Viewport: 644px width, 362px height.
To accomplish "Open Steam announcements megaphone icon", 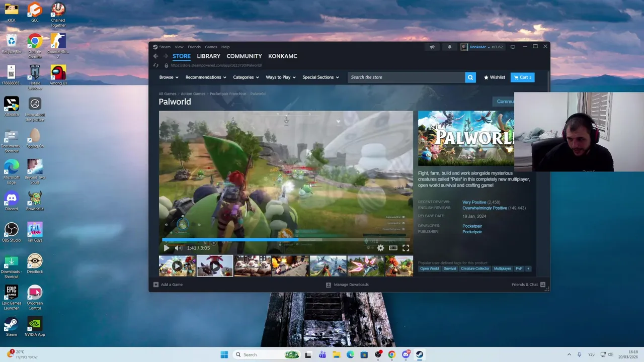I will (432, 47).
